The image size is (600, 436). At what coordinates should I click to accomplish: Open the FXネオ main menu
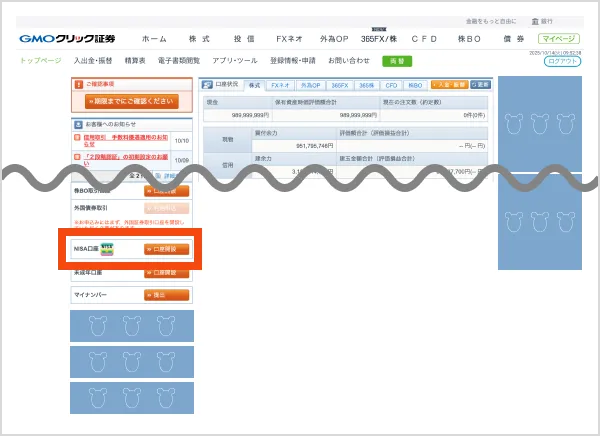290,39
